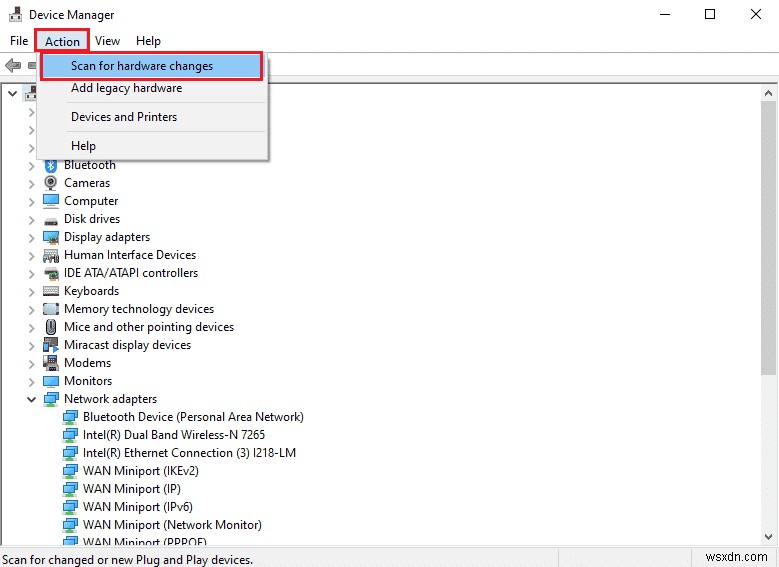Click icon beside Intel(R) Dual Band Wireless-N 7265
779x567 pixels.
pos(70,435)
